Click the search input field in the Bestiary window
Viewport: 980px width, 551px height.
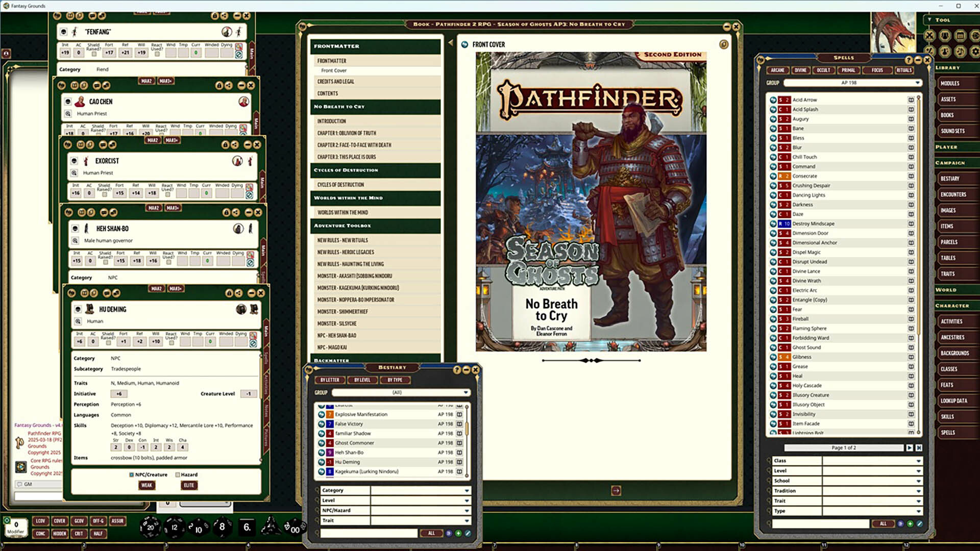point(370,533)
